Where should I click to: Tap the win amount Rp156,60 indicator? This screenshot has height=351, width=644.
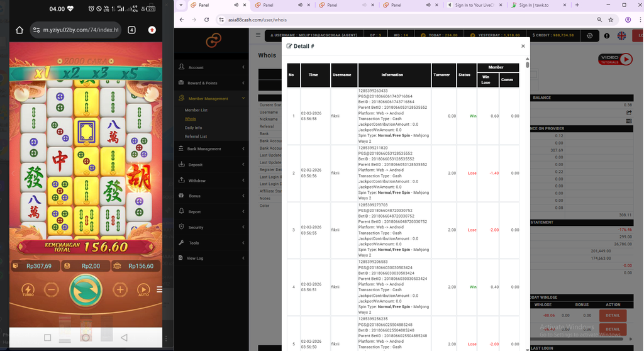point(136,266)
